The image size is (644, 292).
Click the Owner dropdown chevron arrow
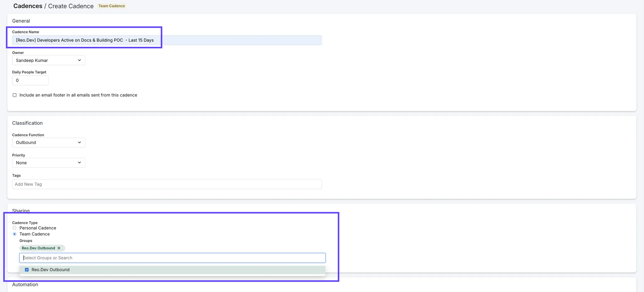pyautogui.click(x=79, y=60)
